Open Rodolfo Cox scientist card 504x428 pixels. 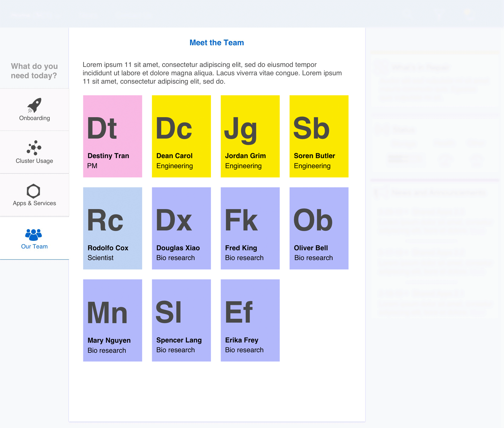(112, 228)
